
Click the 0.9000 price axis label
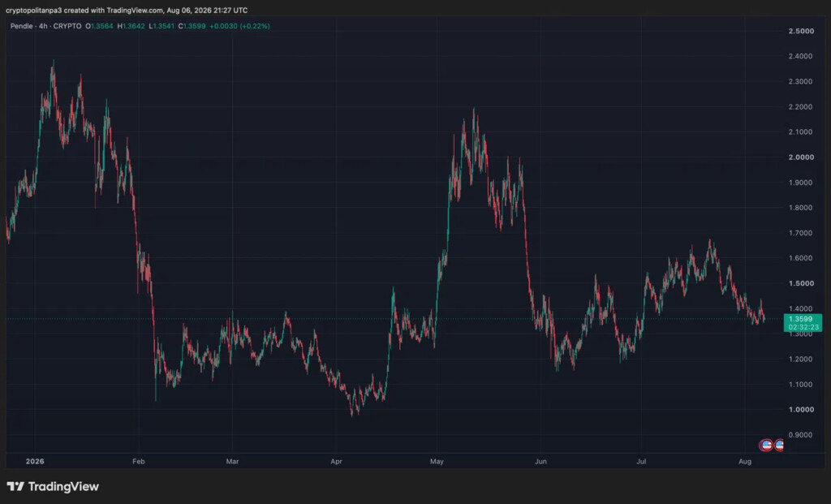[801, 435]
